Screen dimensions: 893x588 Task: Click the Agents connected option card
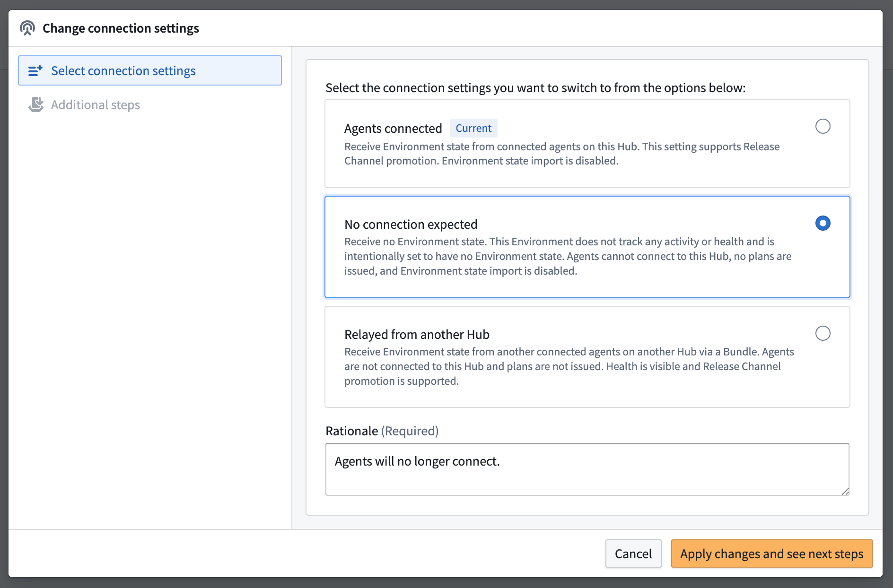(587, 143)
